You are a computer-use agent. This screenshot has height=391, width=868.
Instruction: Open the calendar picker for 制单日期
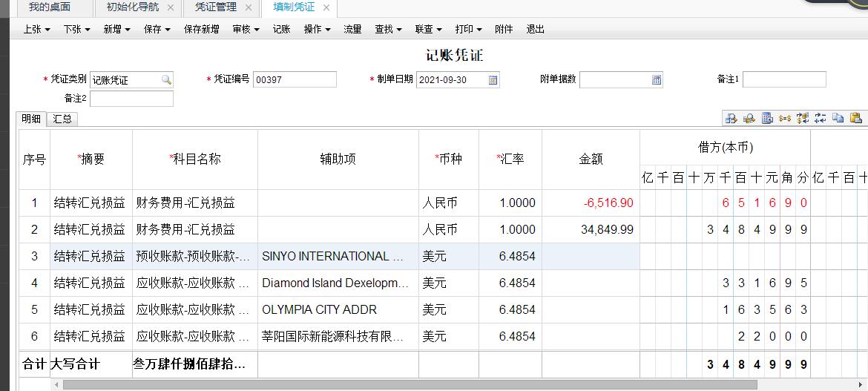coord(493,79)
